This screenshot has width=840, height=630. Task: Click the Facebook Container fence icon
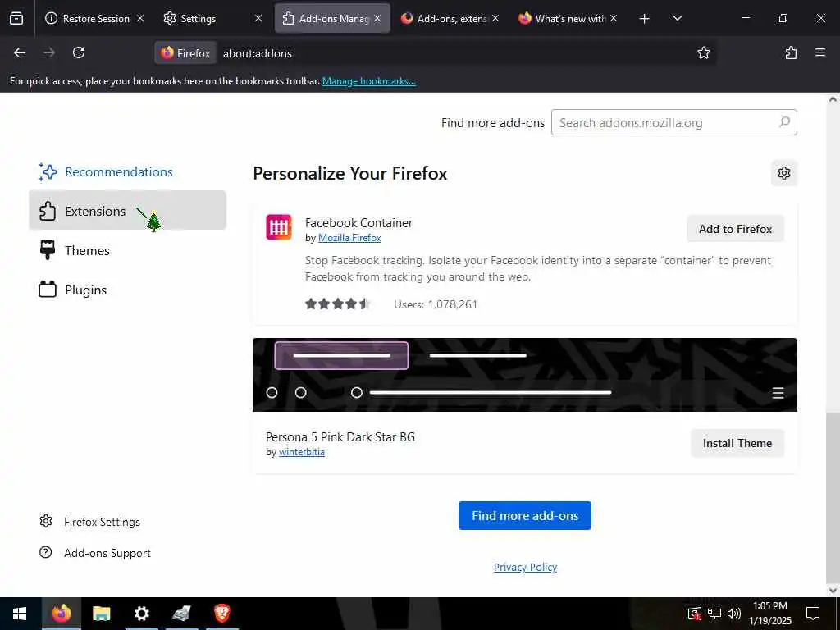[x=279, y=227]
